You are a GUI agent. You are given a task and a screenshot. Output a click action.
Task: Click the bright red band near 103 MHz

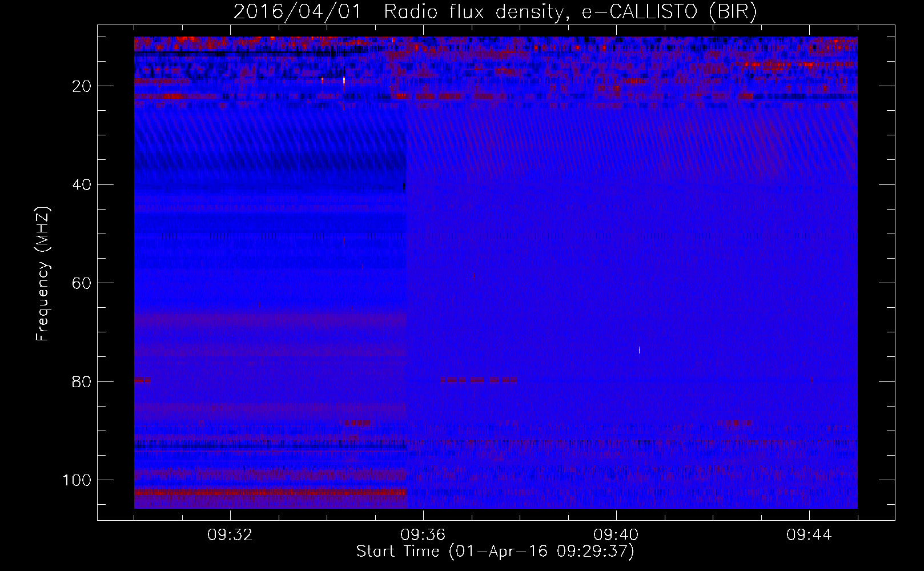pos(270,492)
